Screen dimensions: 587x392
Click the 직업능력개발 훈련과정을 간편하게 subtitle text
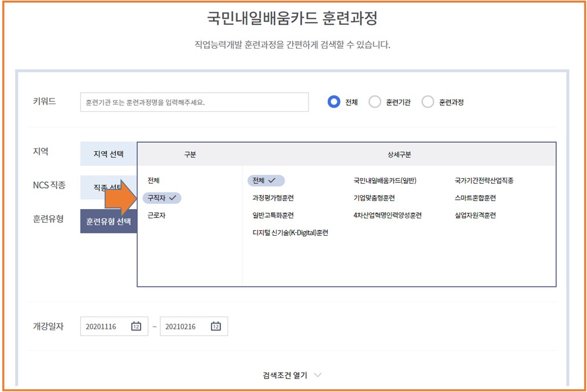pos(292,45)
